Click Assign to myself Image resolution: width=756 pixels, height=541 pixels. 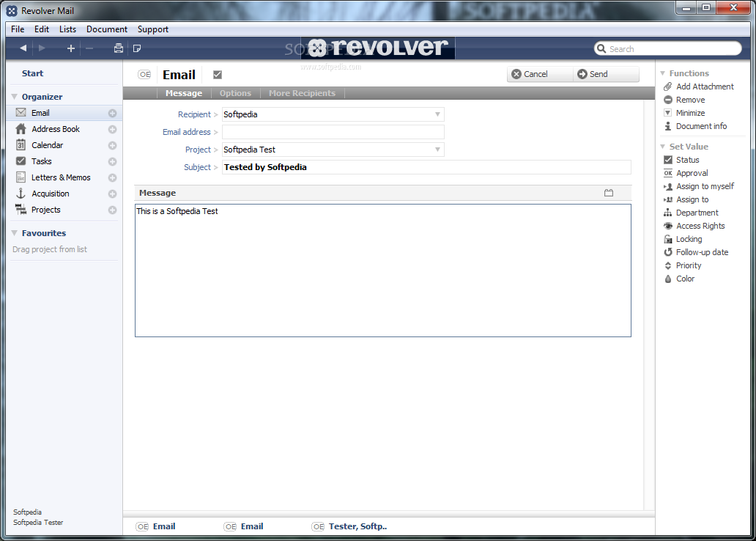point(699,186)
